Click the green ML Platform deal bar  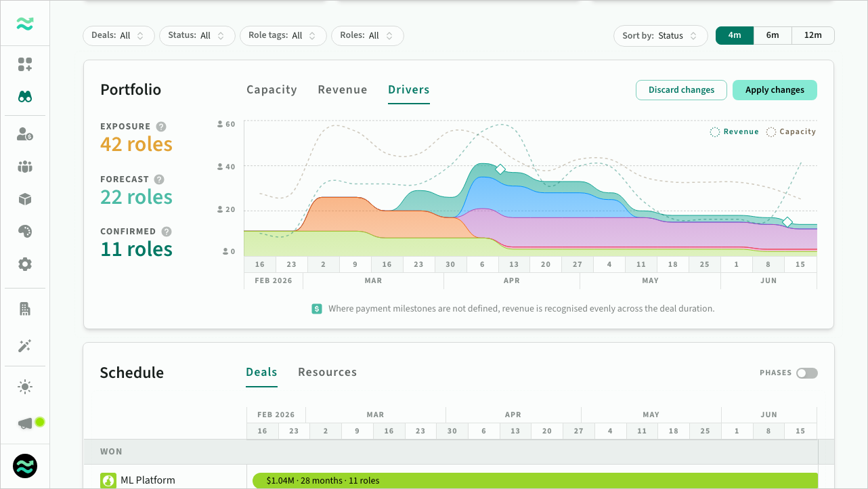(x=535, y=481)
